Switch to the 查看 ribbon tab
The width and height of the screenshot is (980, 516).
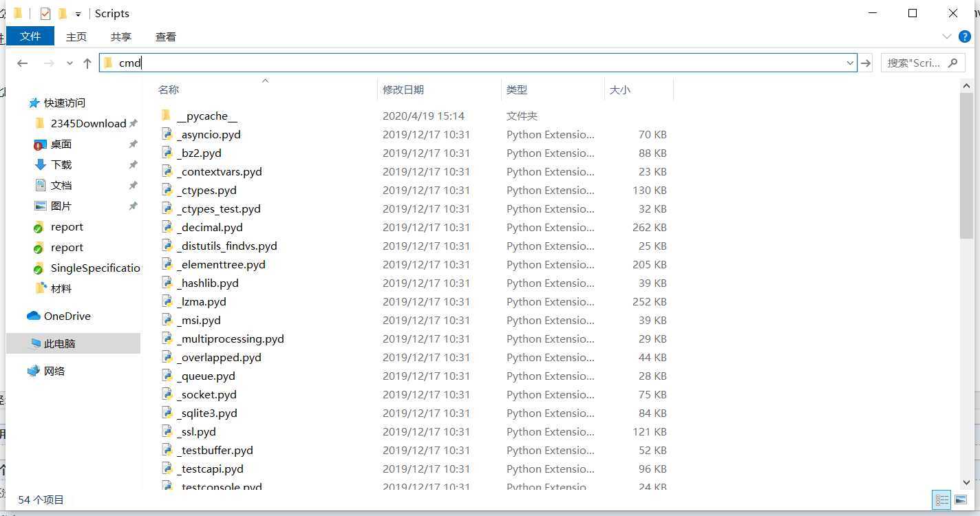(x=166, y=36)
